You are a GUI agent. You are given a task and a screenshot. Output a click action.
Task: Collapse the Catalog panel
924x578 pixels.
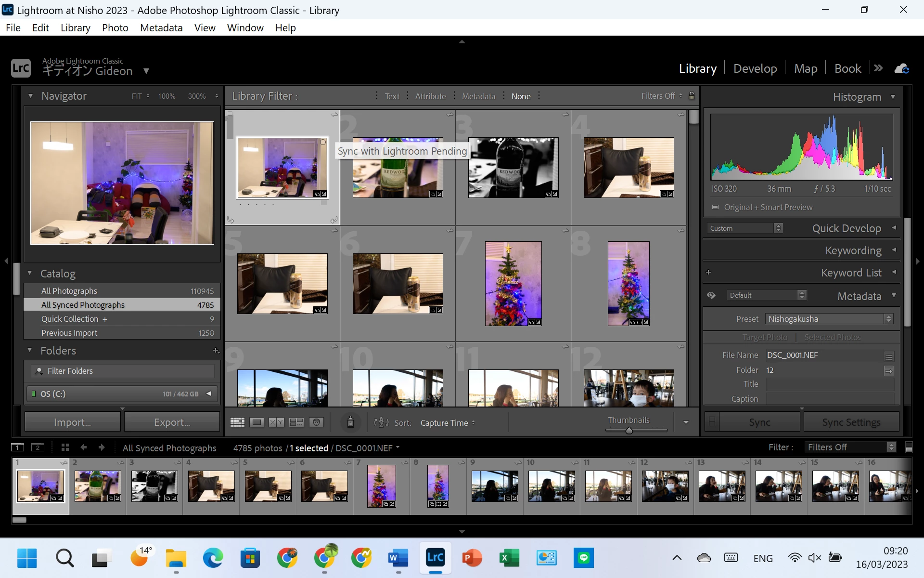[x=30, y=273]
